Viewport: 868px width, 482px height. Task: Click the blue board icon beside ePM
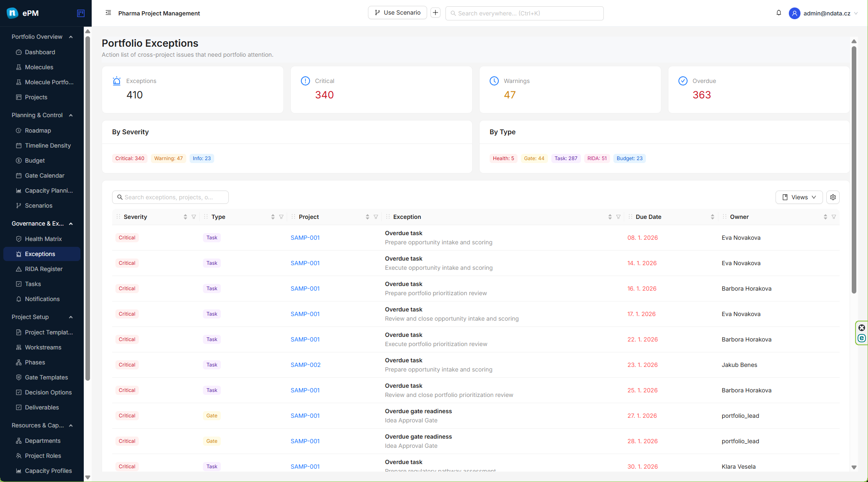pos(81,13)
